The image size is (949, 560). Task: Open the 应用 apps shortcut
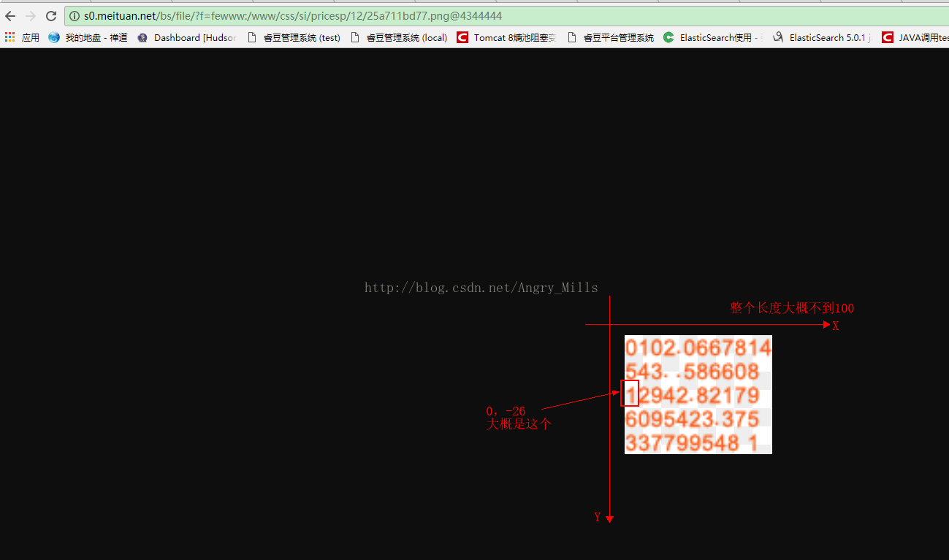(22, 37)
